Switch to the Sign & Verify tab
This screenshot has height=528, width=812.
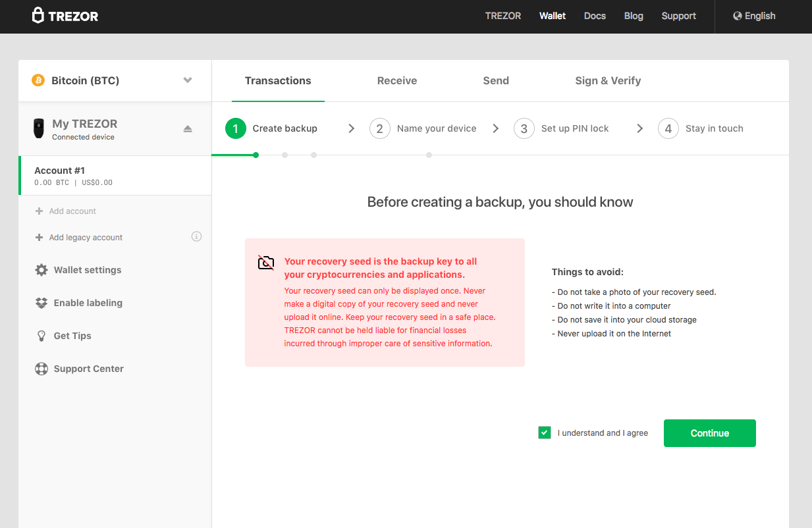pyautogui.click(x=608, y=80)
